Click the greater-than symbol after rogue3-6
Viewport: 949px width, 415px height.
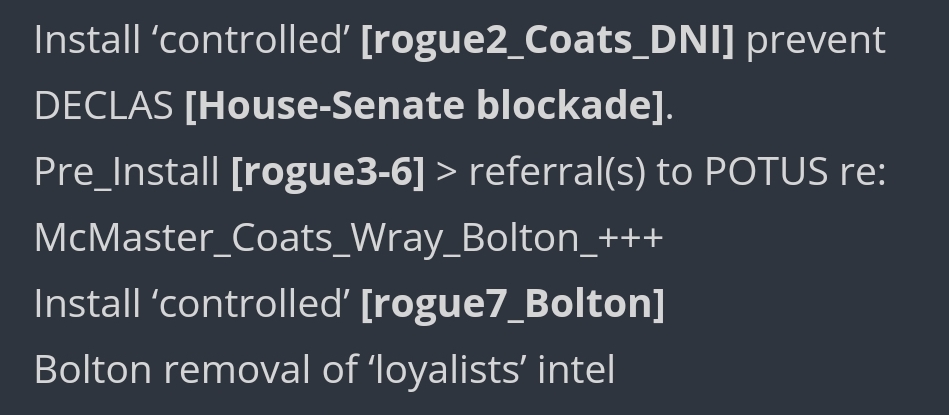[447, 173]
